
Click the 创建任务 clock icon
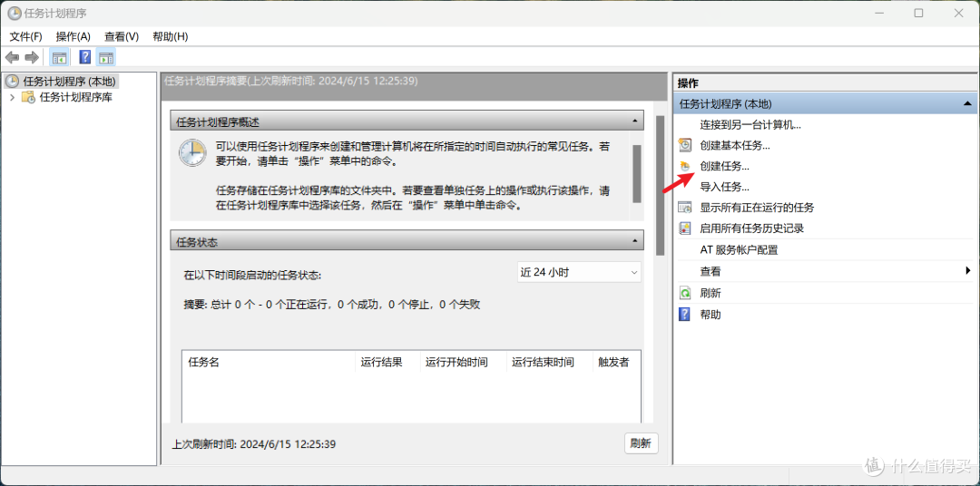[x=685, y=166]
